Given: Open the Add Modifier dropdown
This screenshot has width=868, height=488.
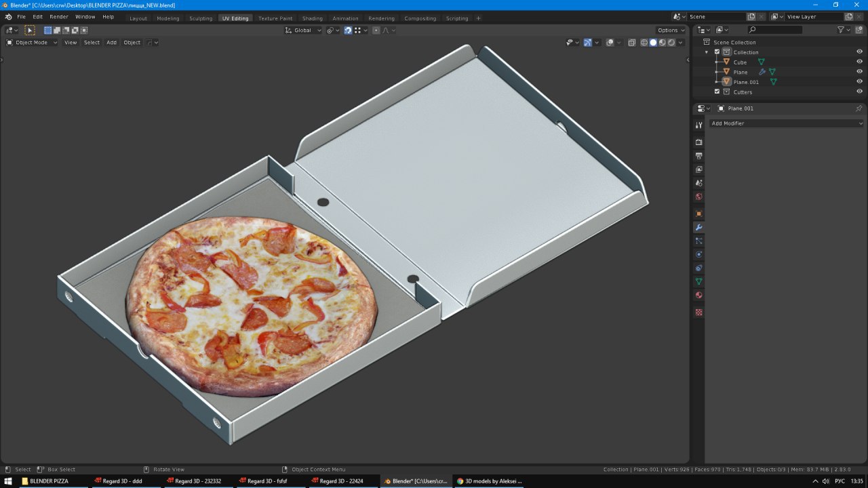Looking at the screenshot, I should click(x=786, y=123).
